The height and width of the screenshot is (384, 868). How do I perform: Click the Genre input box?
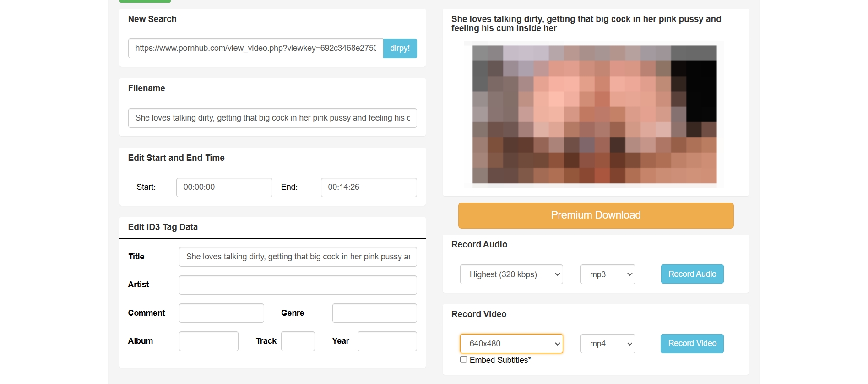click(x=374, y=313)
